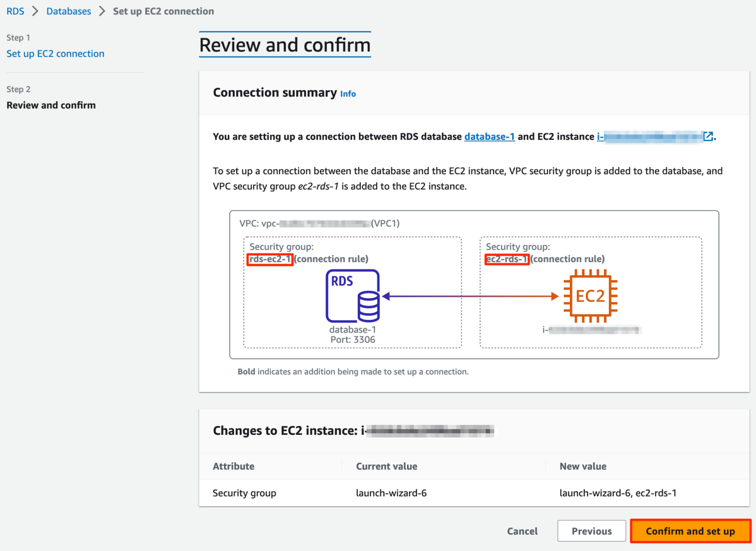Open the Info help link next to Connection summary
This screenshot has width=756, height=551.
[x=347, y=93]
